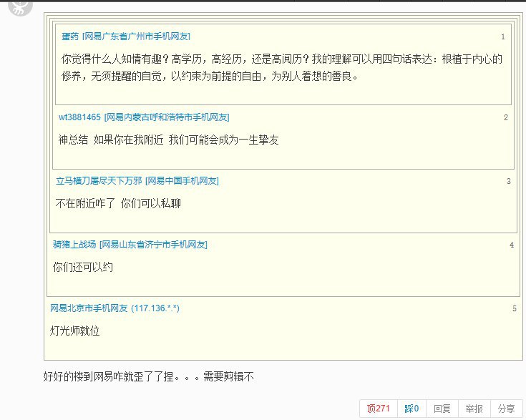Click floor number 5 of the thread
526x420 pixels.
(x=514, y=308)
